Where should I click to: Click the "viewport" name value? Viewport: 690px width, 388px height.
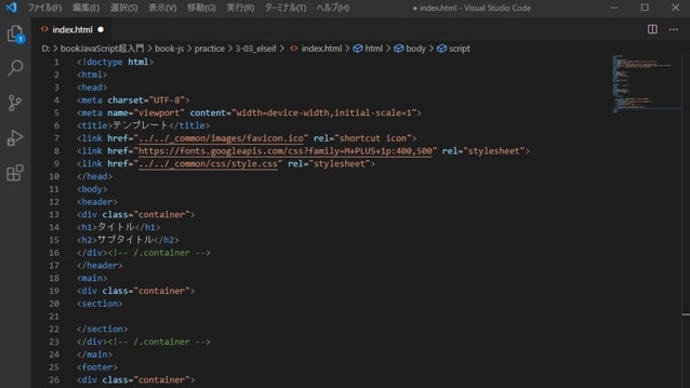(x=159, y=113)
